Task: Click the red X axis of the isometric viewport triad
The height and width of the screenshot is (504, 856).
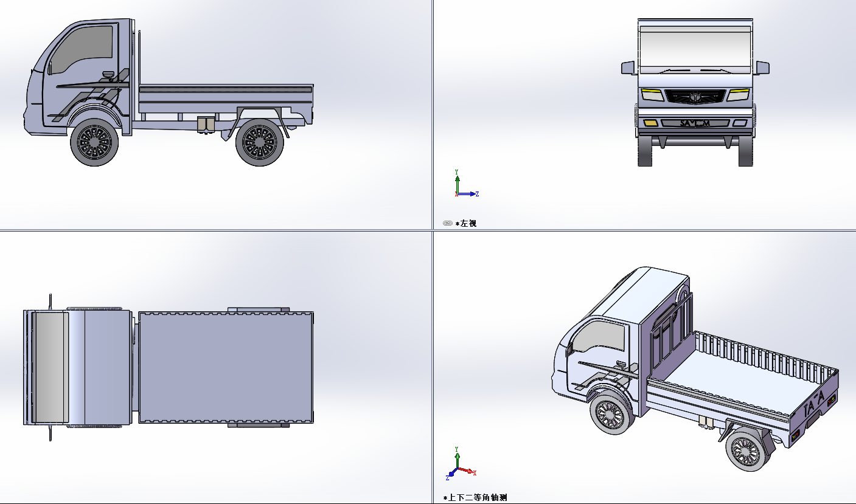Action: 467,471
